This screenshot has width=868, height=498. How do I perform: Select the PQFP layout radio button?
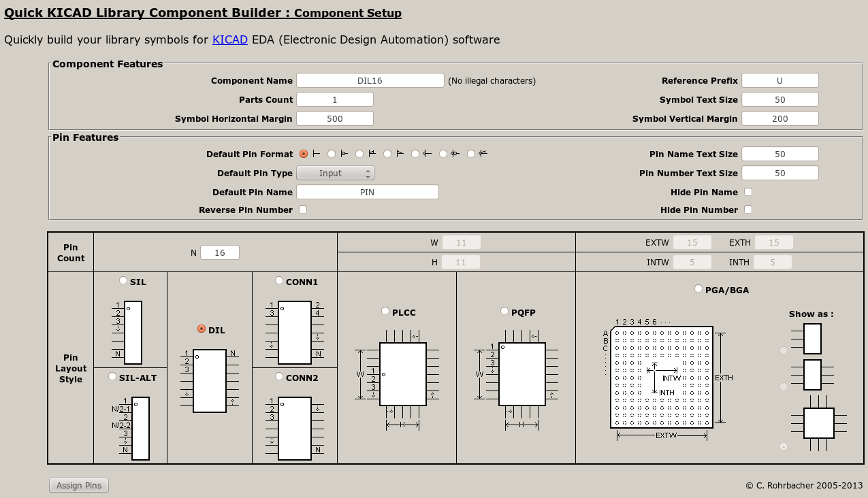[x=504, y=312]
